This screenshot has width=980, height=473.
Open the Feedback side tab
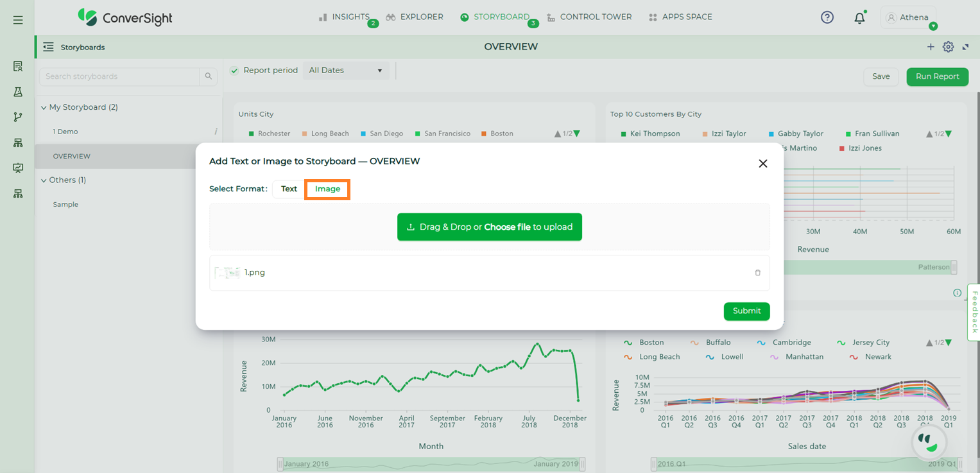tap(974, 312)
